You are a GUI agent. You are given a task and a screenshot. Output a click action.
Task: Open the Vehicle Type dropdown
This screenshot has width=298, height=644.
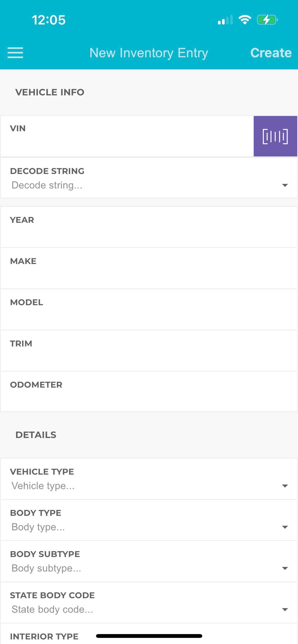tap(149, 486)
